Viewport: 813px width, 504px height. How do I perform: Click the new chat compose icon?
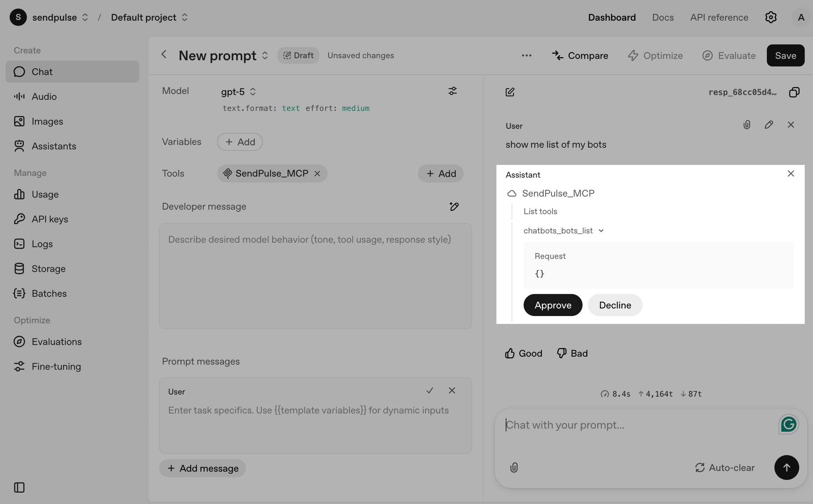coord(510,92)
